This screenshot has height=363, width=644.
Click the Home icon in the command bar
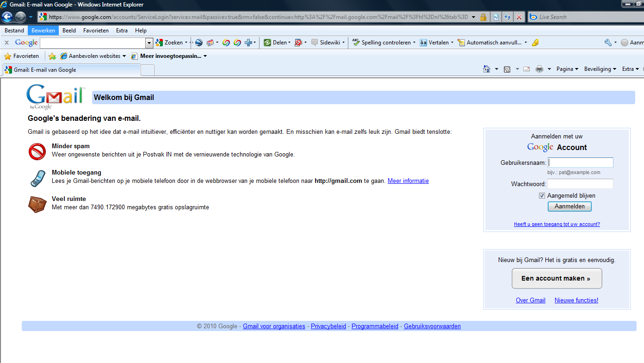pyautogui.click(x=487, y=69)
